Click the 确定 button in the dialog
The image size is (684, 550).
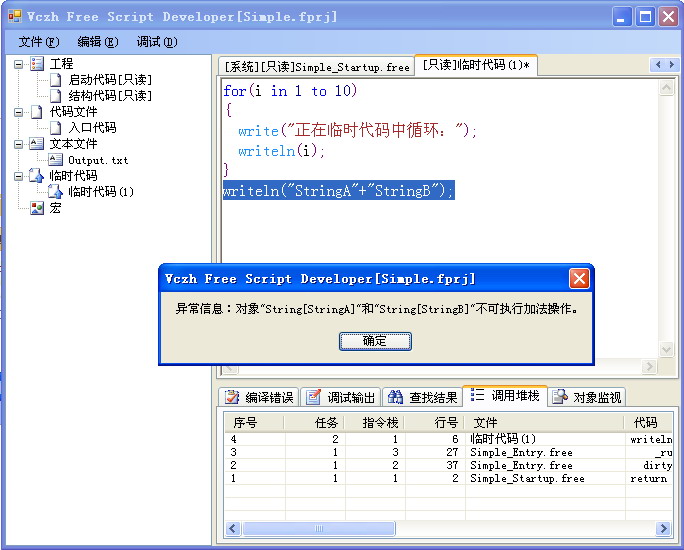pos(375,341)
